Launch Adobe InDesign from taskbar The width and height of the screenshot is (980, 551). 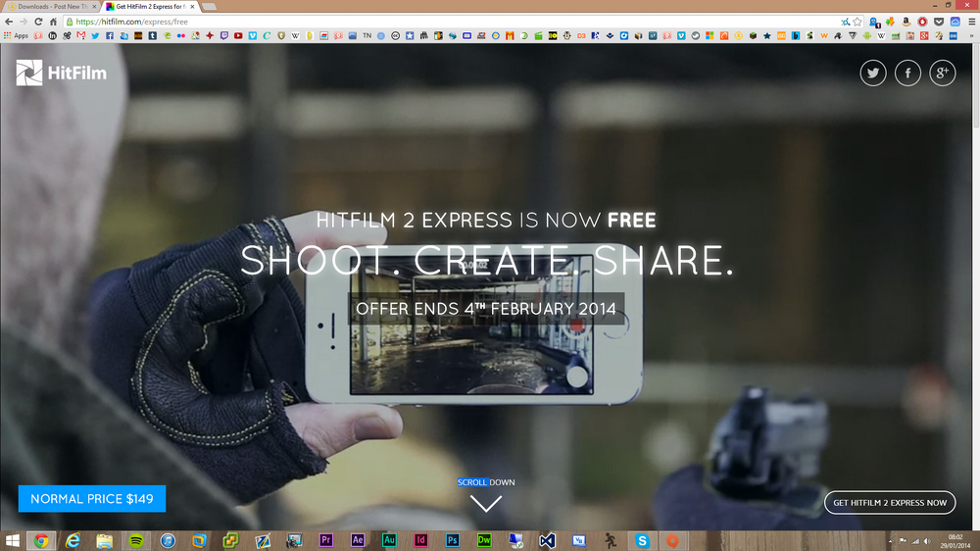click(x=420, y=540)
